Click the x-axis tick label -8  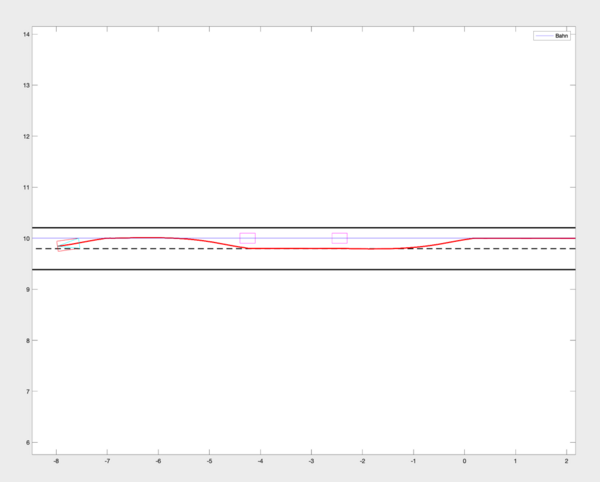55,463
